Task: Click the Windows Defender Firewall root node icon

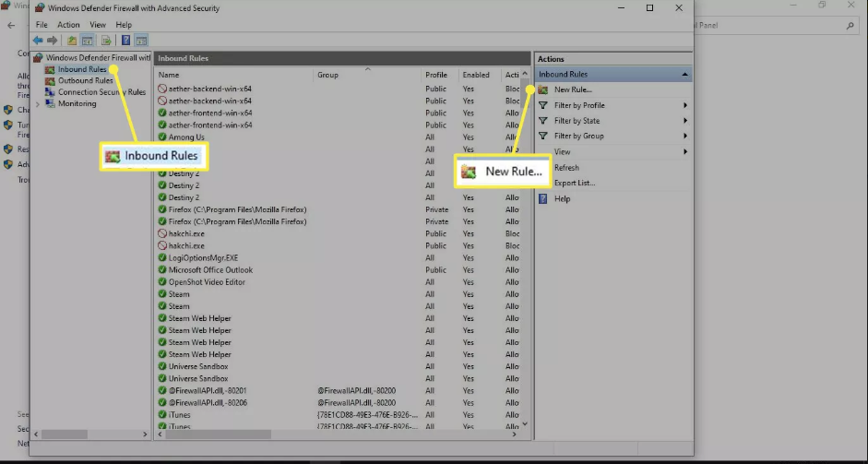Action: pyautogui.click(x=38, y=57)
